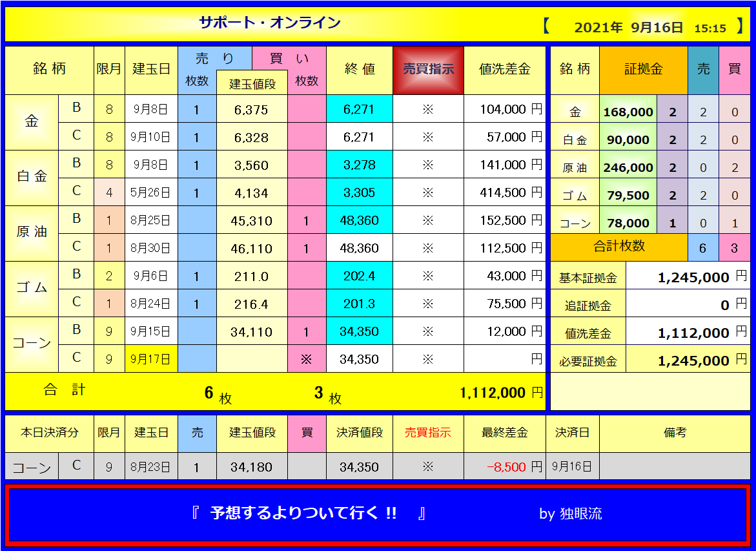Click the 152,500 円 profit cell
Screen dimensions: 756x551
504,220
